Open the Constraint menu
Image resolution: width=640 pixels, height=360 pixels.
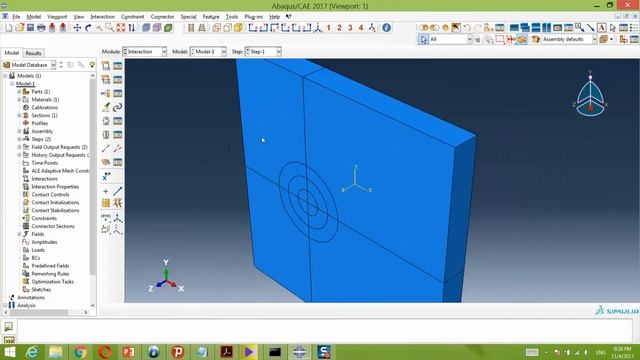133,17
